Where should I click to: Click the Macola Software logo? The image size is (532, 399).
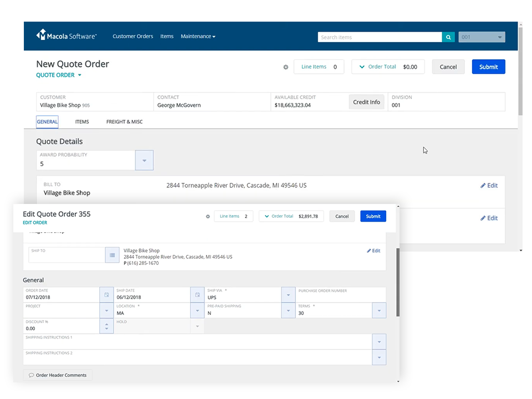coord(66,35)
